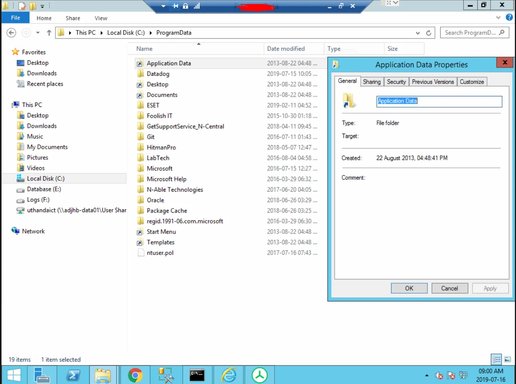
Task: Select 'Local Disk (C:)' in address breadcrumb
Action: pos(126,33)
